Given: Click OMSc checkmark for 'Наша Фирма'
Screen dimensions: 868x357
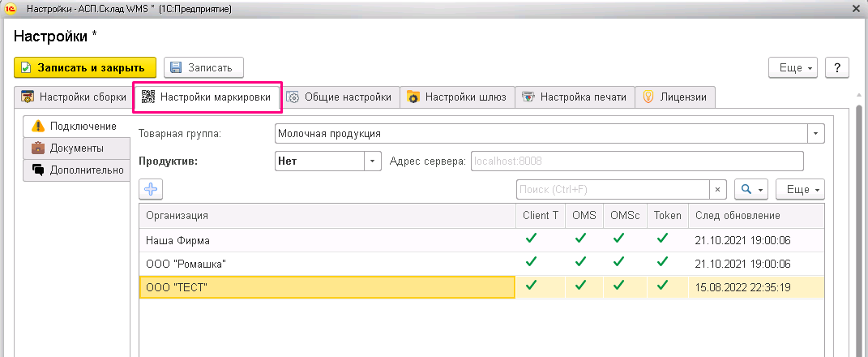Looking at the screenshot, I should tap(619, 239).
